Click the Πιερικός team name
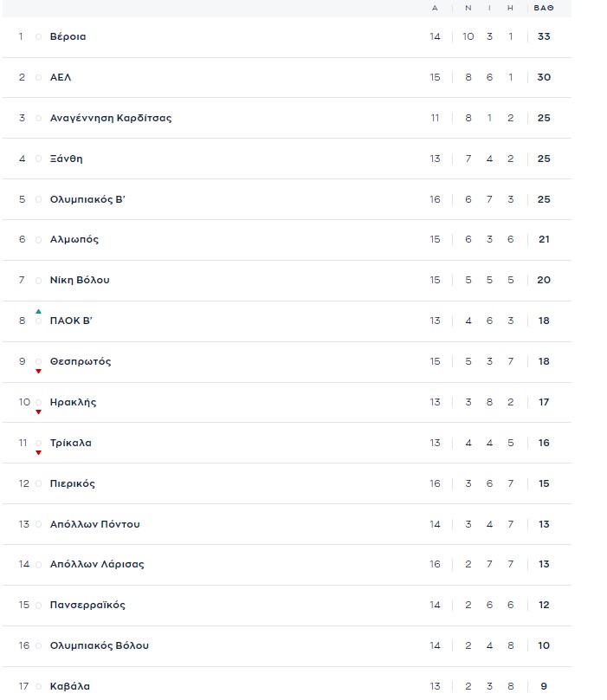Screen dimensions: 607x700 coord(73,483)
